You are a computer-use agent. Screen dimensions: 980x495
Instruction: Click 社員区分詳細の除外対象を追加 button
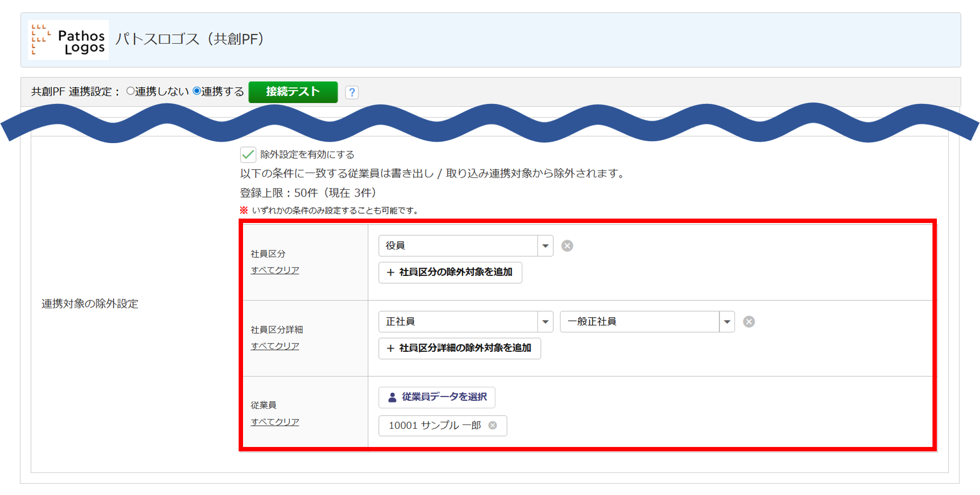click(459, 348)
